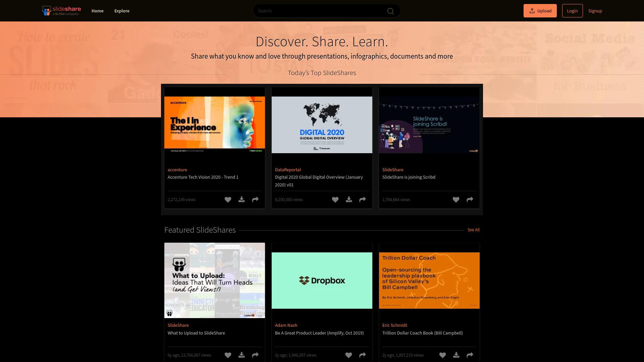Open SlideShare author link on What to Upload card
The width and height of the screenshot is (644, 362).
[x=178, y=325]
